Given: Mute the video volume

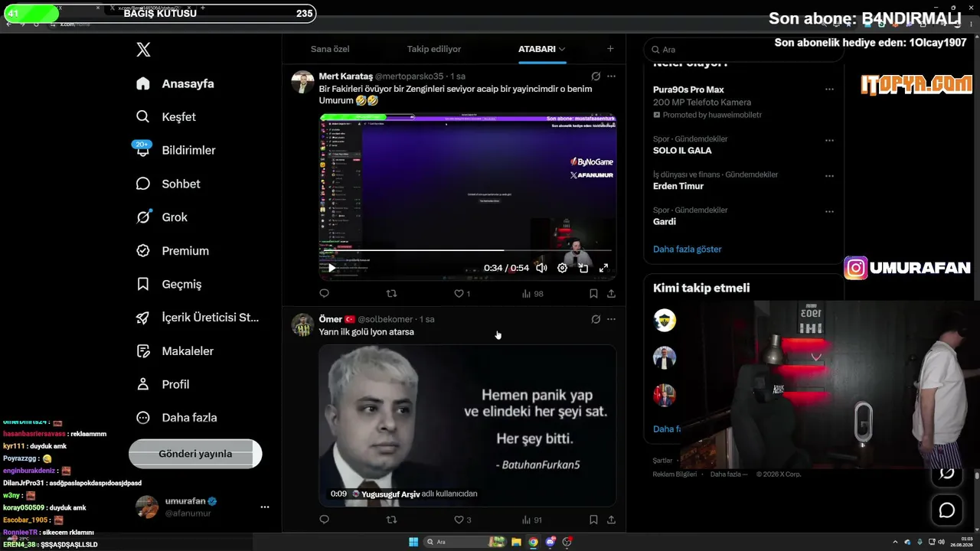Looking at the screenshot, I should (541, 268).
